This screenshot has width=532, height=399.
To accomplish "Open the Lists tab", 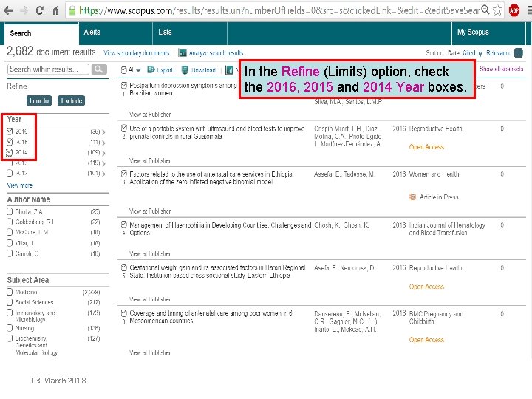I will point(190,33).
